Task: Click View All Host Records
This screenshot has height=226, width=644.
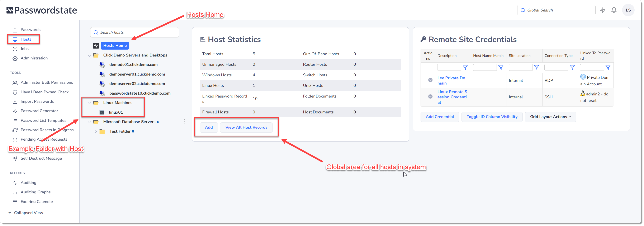Action: (246, 127)
